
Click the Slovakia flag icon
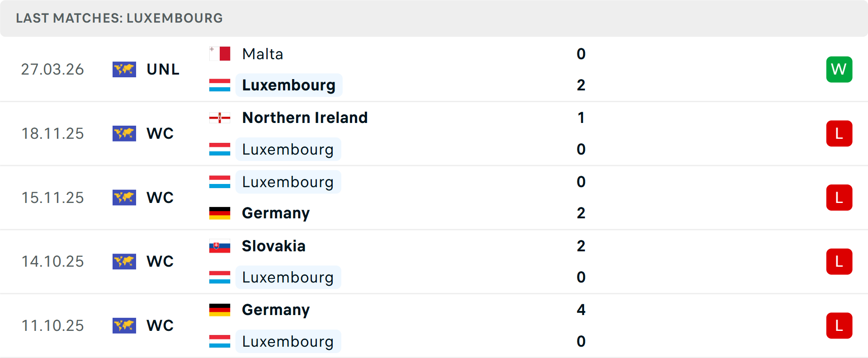220,246
